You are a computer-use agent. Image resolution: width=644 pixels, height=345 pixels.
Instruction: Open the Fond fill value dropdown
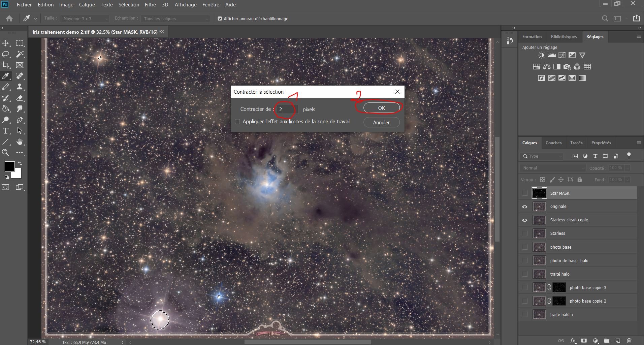click(x=627, y=180)
